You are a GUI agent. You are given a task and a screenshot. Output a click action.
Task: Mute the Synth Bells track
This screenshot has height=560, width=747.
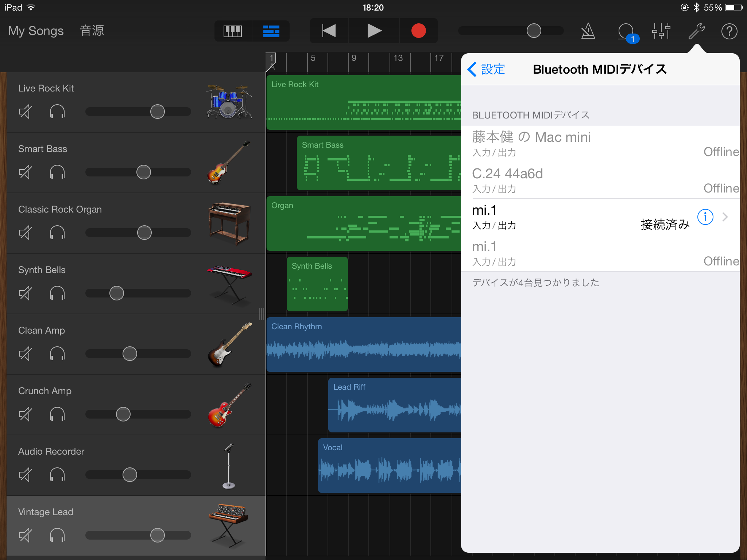tap(25, 293)
